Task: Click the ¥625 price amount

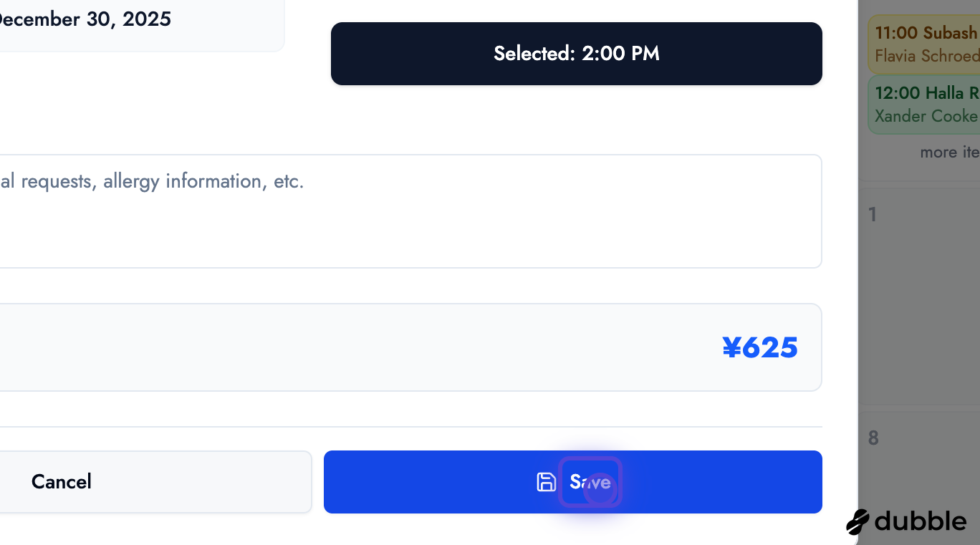Action: pyautogui.click(x=759, y=348)
